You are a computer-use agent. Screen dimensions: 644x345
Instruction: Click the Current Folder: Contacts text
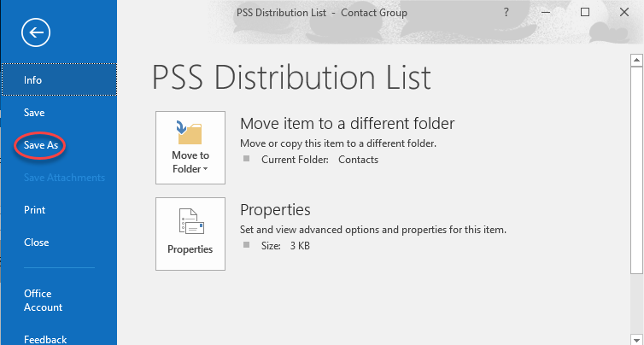coord(319,160)
